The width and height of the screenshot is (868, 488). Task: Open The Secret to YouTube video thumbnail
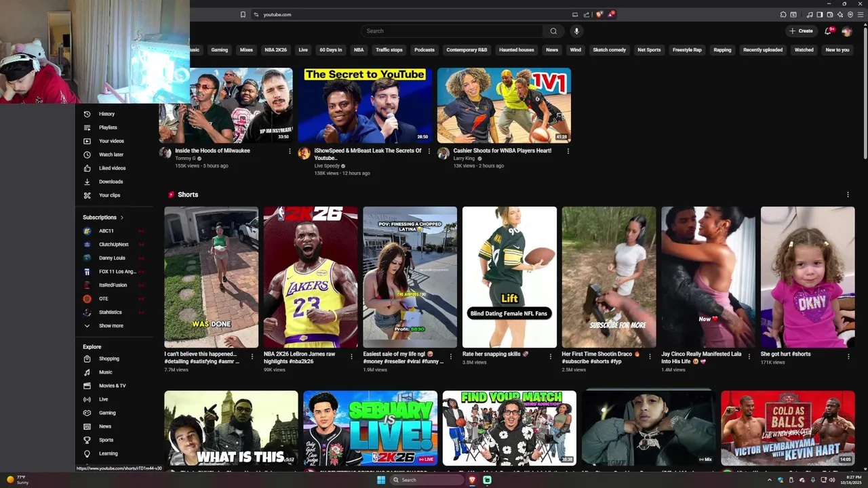point(365,105)
